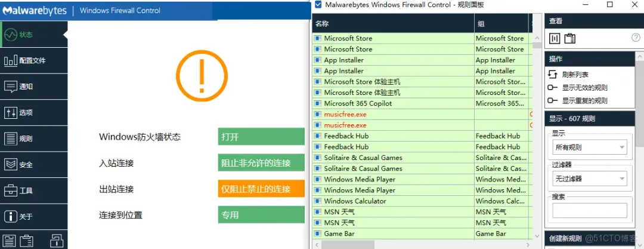Click the horizontal scrollbar left arrow

[x=316, y=244]
